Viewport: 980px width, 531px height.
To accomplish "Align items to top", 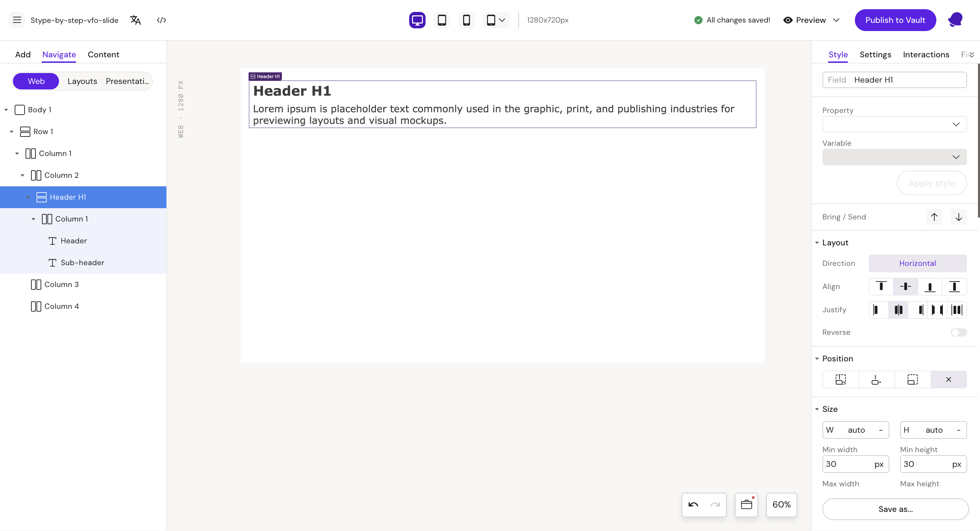I will 881,287.
